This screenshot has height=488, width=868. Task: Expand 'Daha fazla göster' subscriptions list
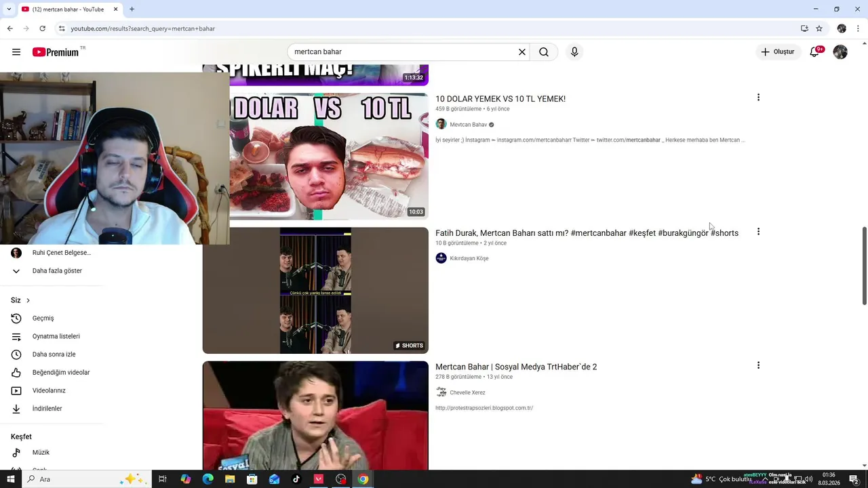click(x=52, y=270)
